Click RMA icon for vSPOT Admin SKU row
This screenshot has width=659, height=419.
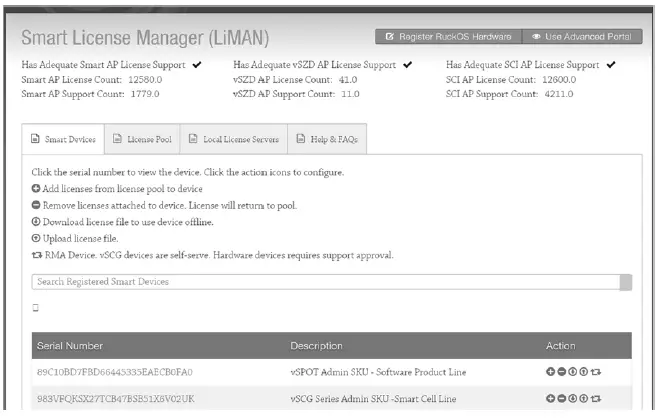tap(596, 373)
